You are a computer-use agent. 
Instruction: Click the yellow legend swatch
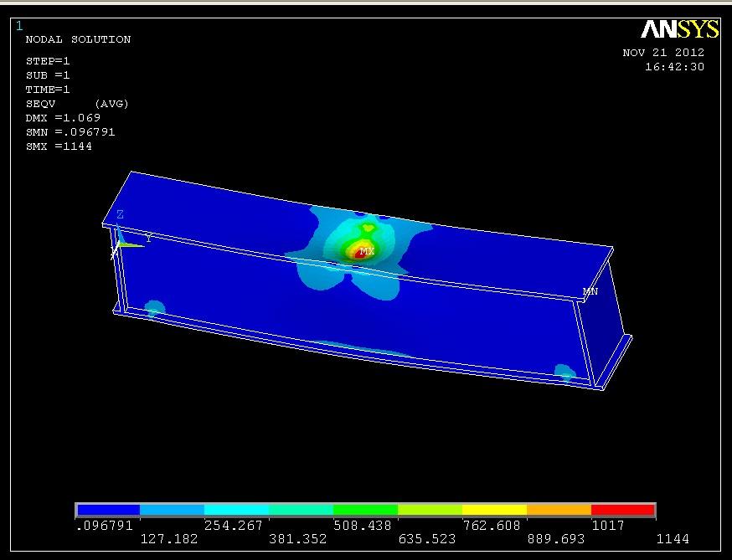(x=494, y=509)
